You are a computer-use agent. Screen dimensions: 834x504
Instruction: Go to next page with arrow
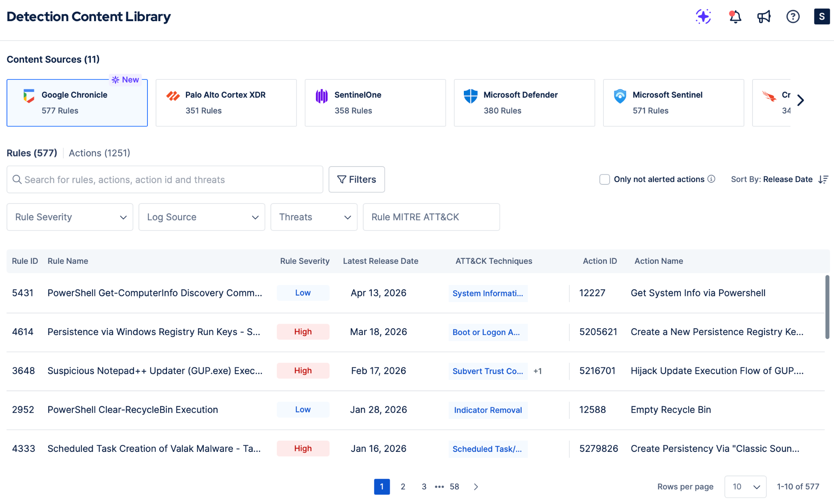pos(476,486)
